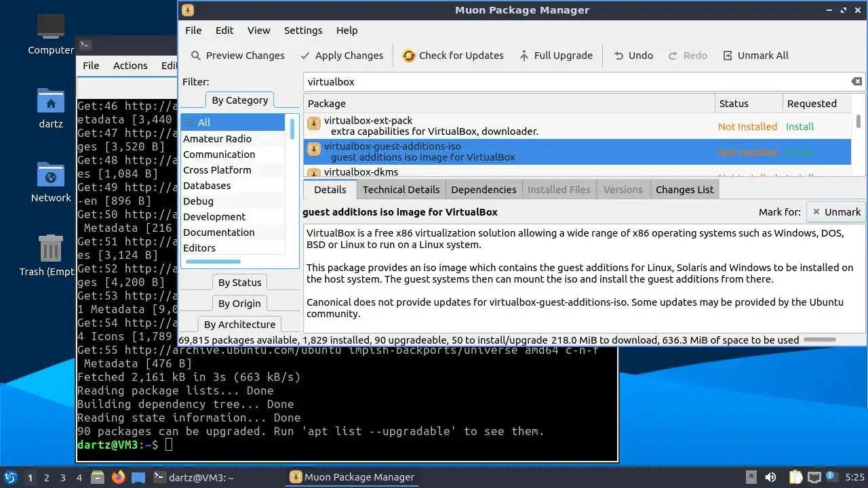Expand the By Architecture filter section
The image size is (868, 488).
click(x=239, y=325)
